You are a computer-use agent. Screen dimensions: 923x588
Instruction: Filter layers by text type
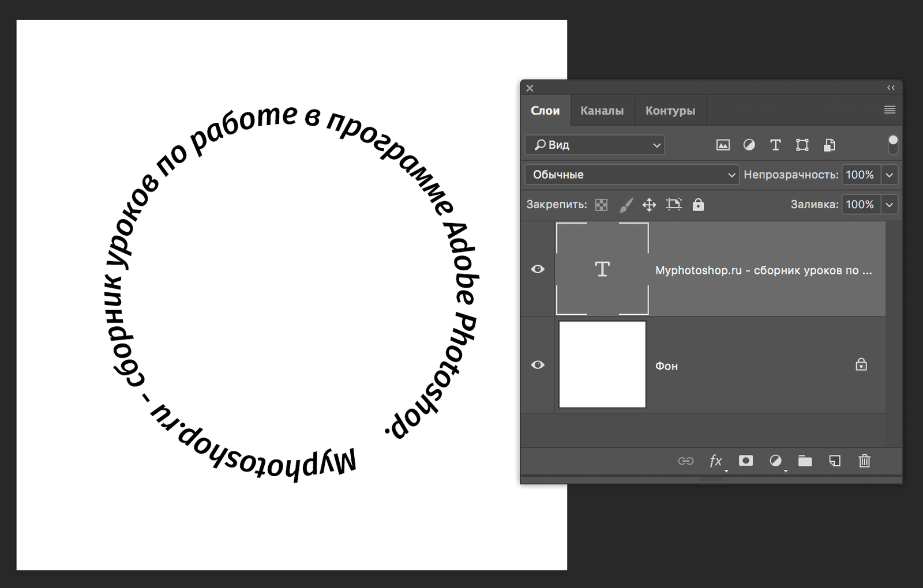click(x=775, y=145)
